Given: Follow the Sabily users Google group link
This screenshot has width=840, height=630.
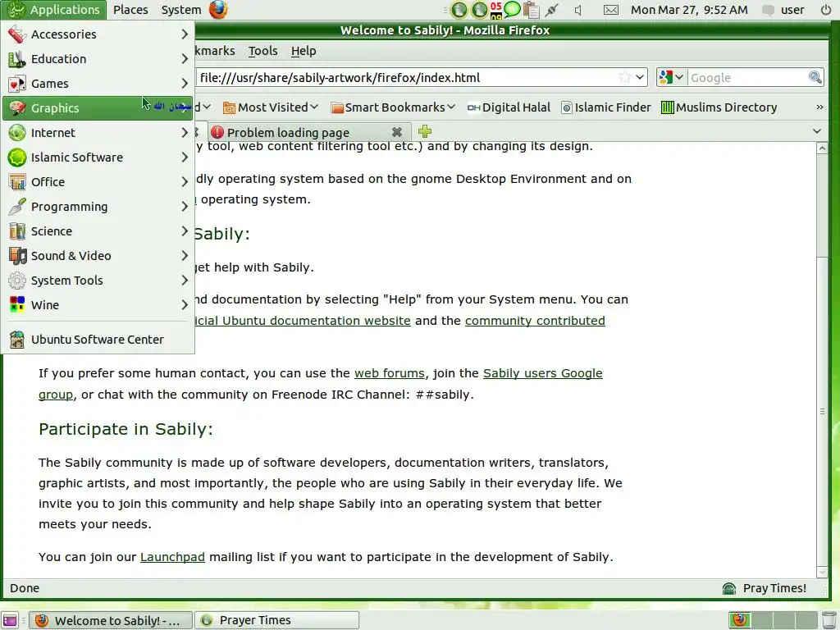Looking at the screenshot, I should click(543, 373).
